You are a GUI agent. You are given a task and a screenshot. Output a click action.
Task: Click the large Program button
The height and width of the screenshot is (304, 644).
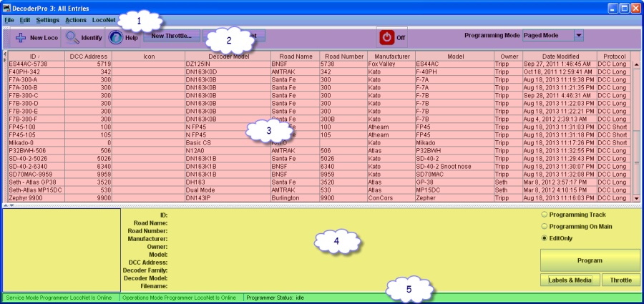point(590,260)
